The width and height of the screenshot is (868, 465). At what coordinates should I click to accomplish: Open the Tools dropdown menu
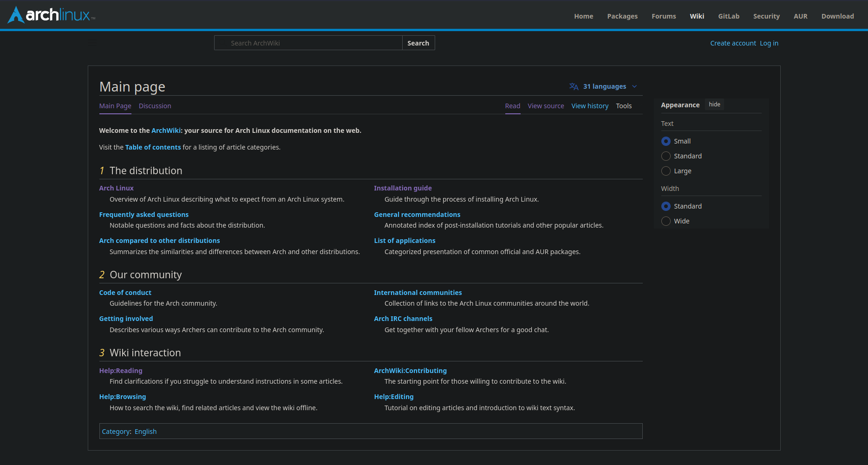624,106
